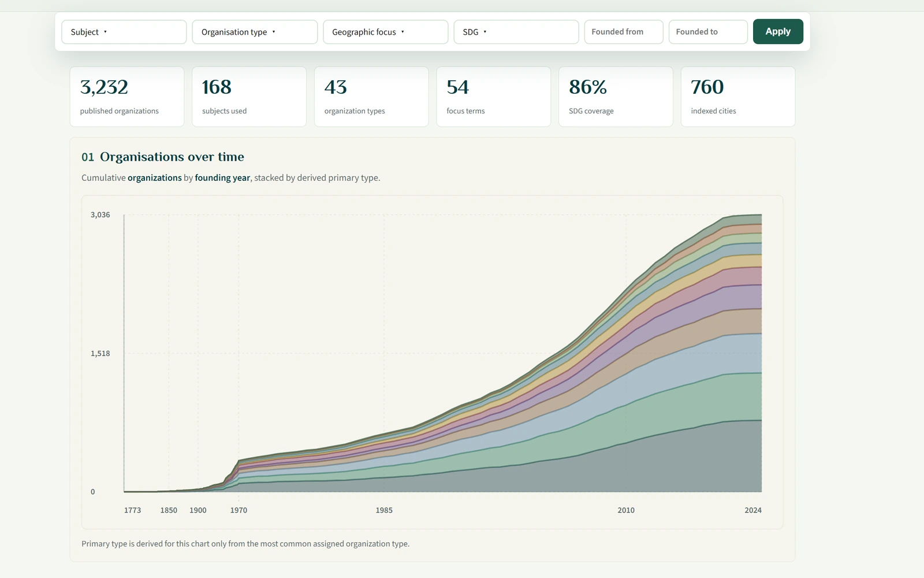
Task: Focus the Founded to input field
Action: [708, 32]
